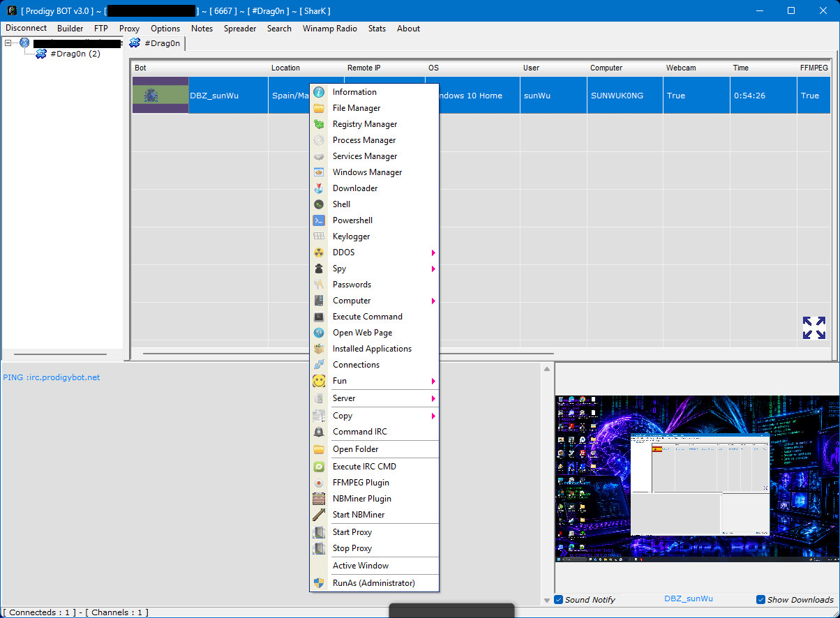The image size is (840, 618).
Task: Click the remote desktop preview thumbnail
Action: point(697,478)
